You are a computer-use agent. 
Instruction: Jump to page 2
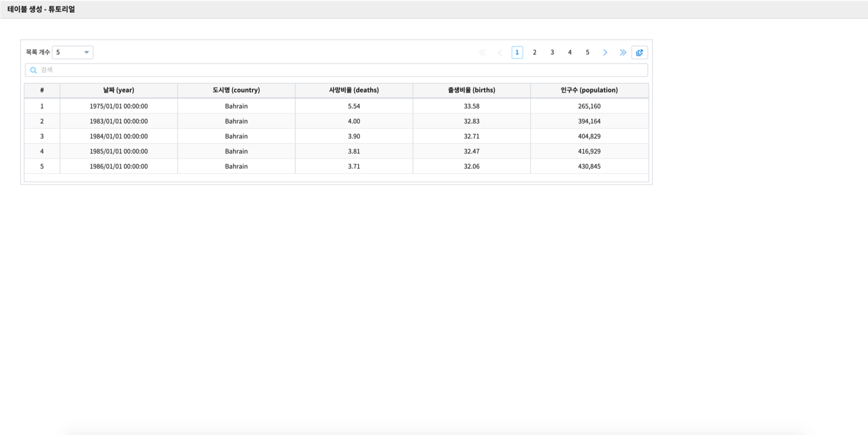535,52
